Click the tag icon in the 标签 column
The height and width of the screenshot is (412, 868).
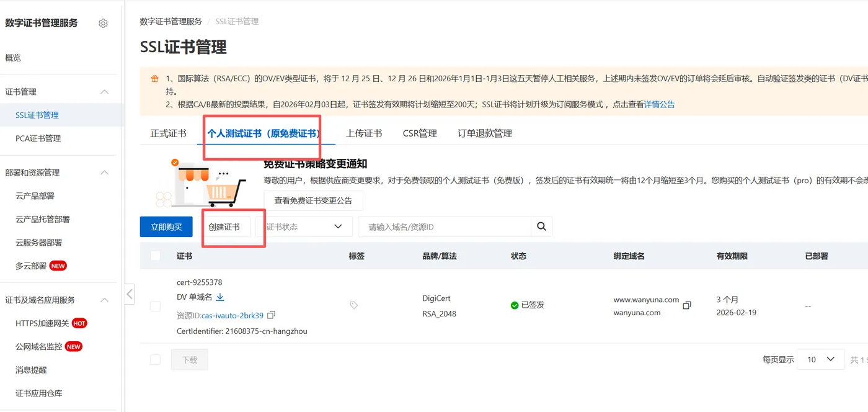point(354,305)
